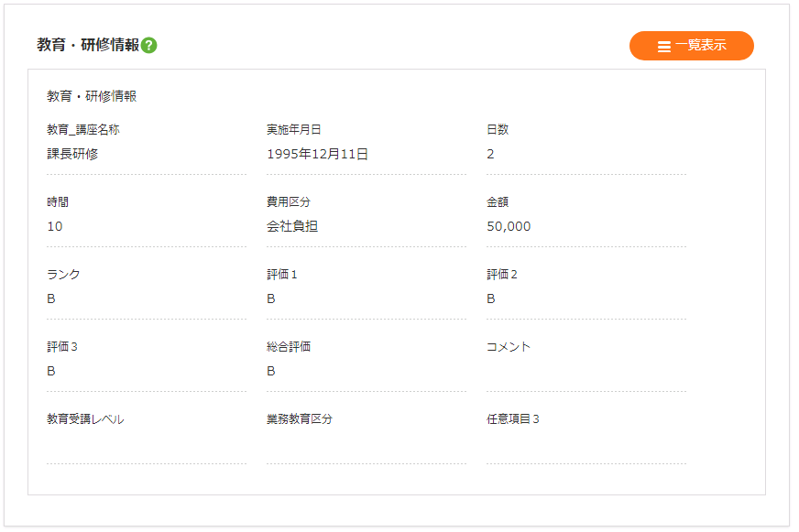
Task: Select the 教育_講座名称 field showing 課長研修
Action: click(x=73, y=154)
